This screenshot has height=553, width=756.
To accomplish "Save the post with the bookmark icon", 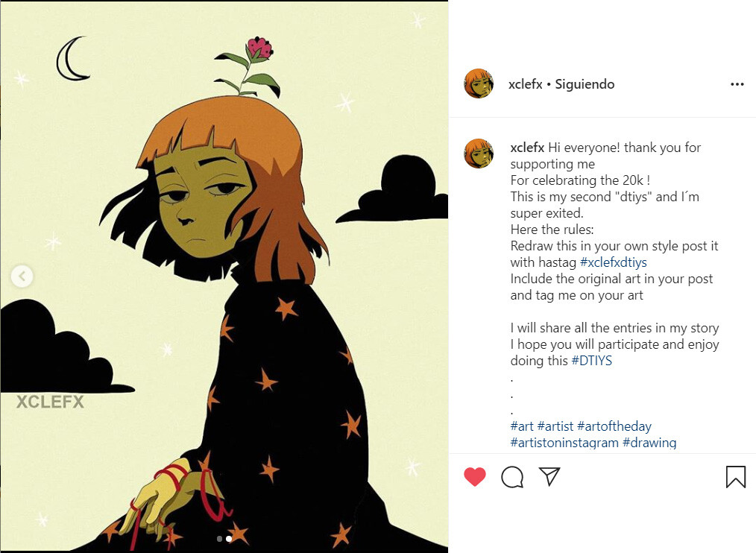I will 736,477.
